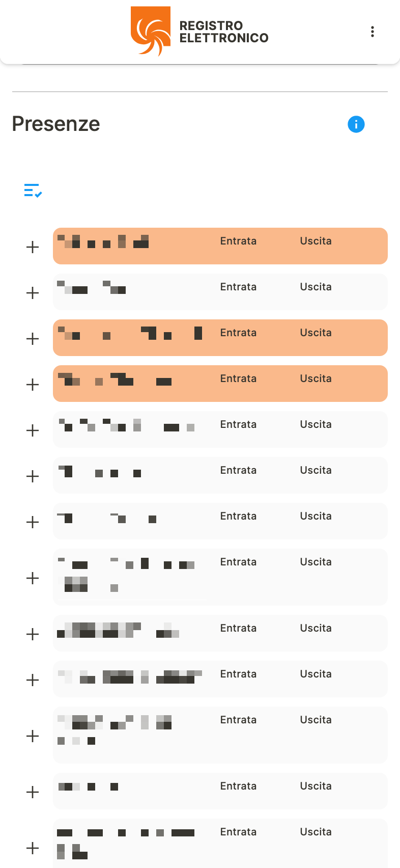Click the plus icon on the last row
The height and width of the screenshot is (868, 400).
(x=33, y=848)
